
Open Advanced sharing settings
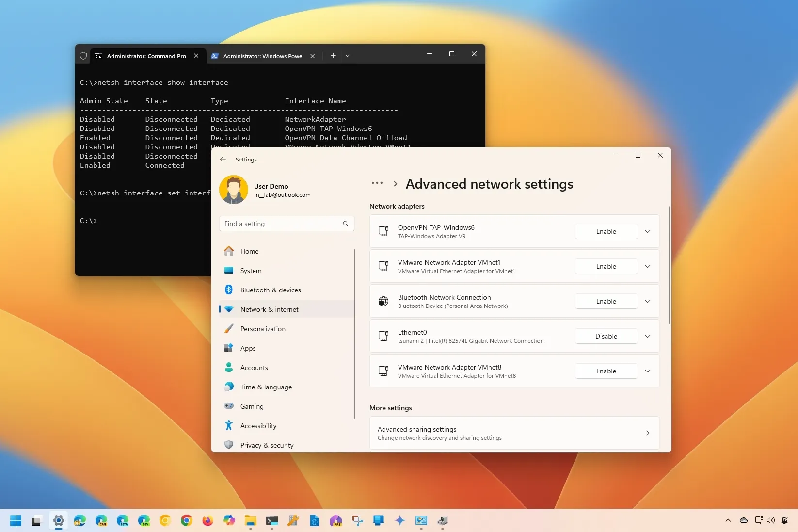(x=514, y=433)
